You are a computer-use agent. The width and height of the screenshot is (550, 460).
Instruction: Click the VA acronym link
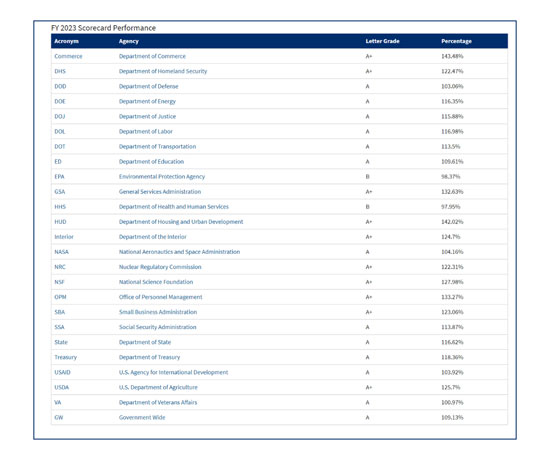pyautogui.click(x=58, y=403)
